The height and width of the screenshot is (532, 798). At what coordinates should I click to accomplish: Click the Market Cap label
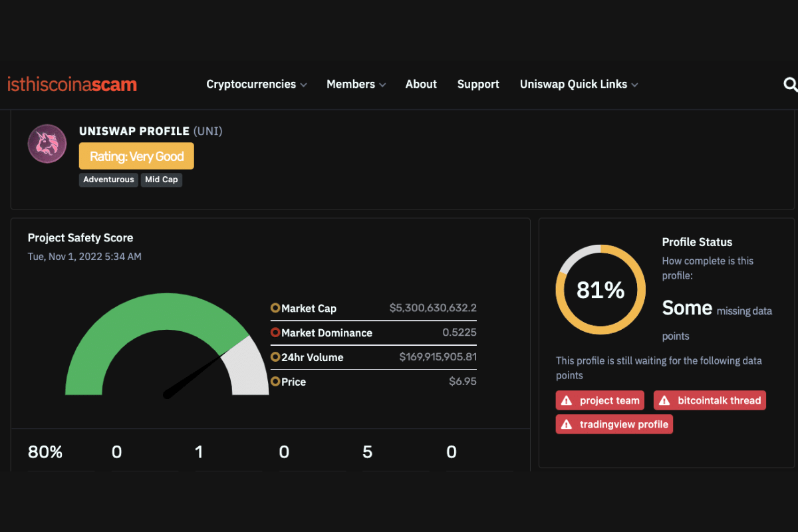coord(309,308)
